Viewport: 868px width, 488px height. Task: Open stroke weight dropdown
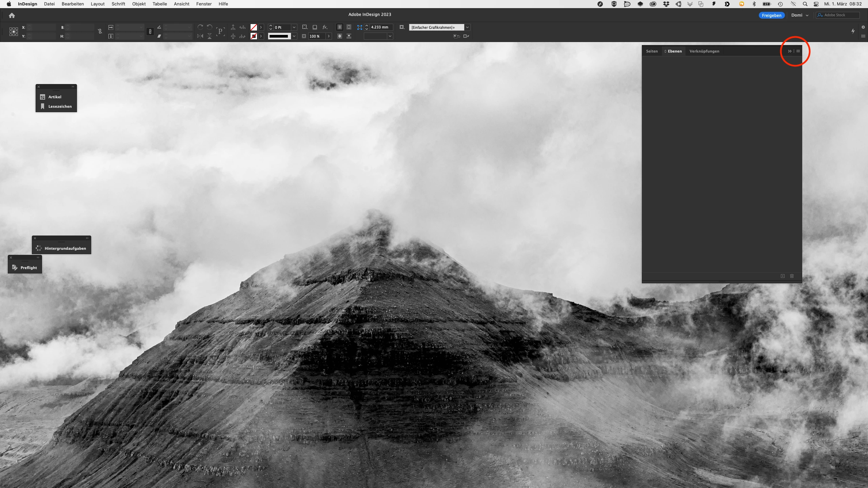(294, 27)
